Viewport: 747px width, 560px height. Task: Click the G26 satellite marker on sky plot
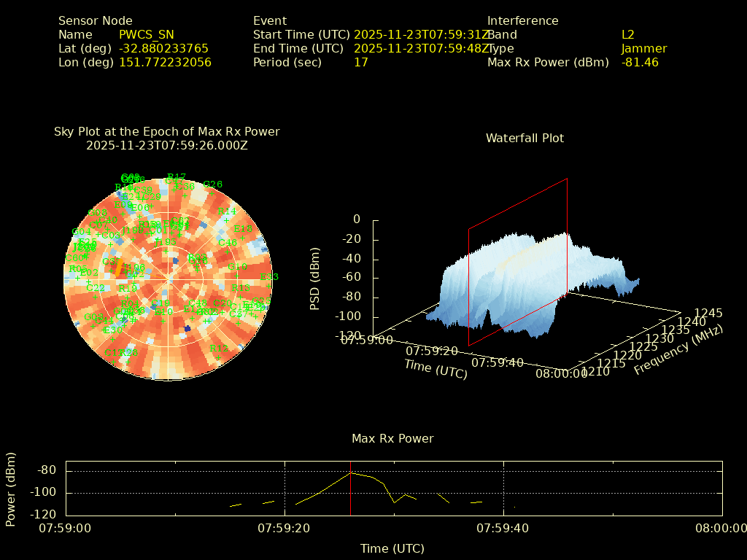point(212,193)
